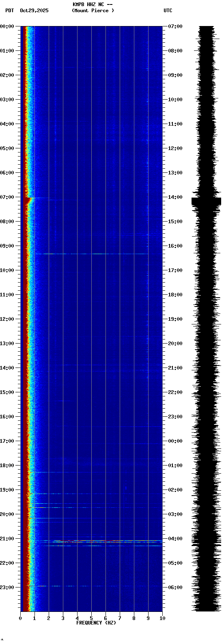Click the frequency tick label "1"

(x=34, y=618)
